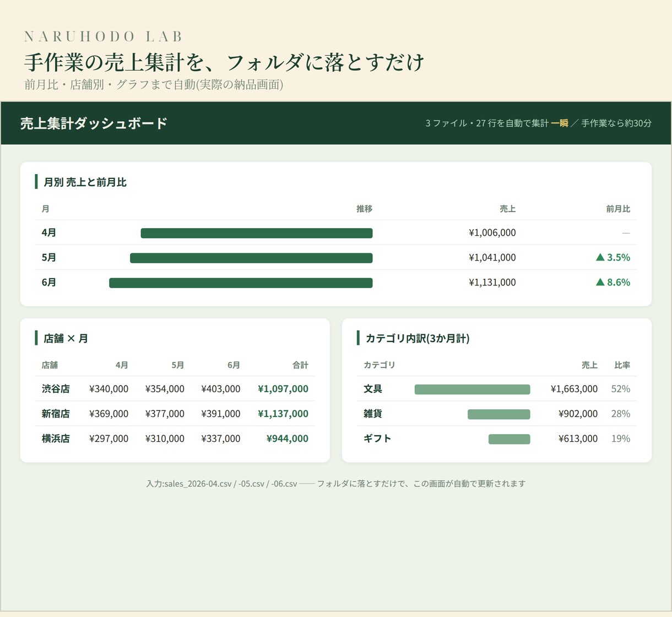Click the 5月 sales trend bar
Screen dimensions: 672x617
251,258
